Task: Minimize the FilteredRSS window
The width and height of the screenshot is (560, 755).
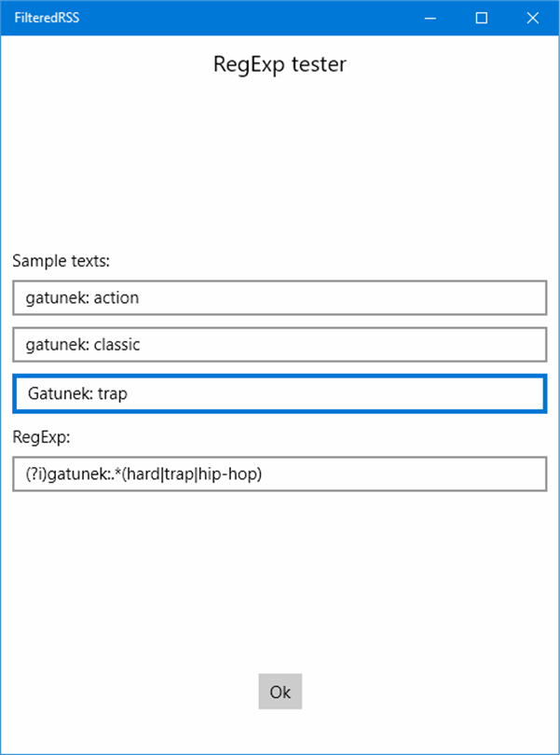Action: (x=430, y=18)
